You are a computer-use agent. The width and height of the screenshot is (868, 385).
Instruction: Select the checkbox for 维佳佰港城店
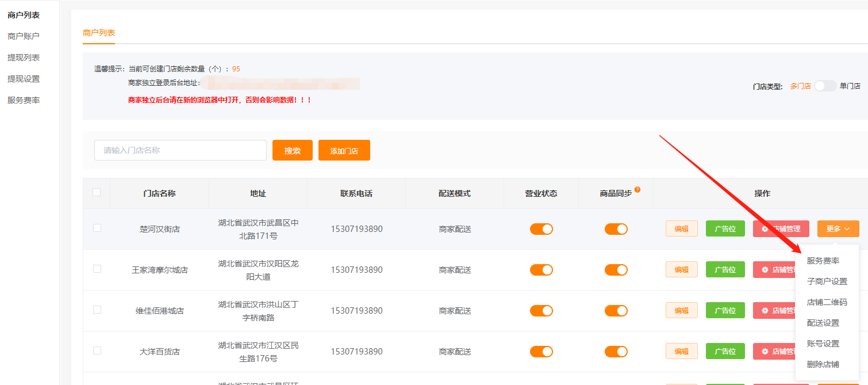point(97,310)
